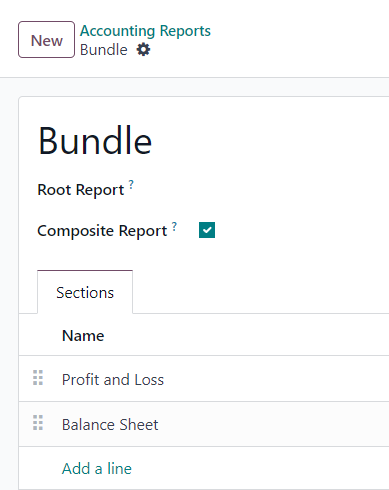Click the Composite Report label
Image resolution: width=389 pixels, height=490 pixels.
(x=102, y=231)
